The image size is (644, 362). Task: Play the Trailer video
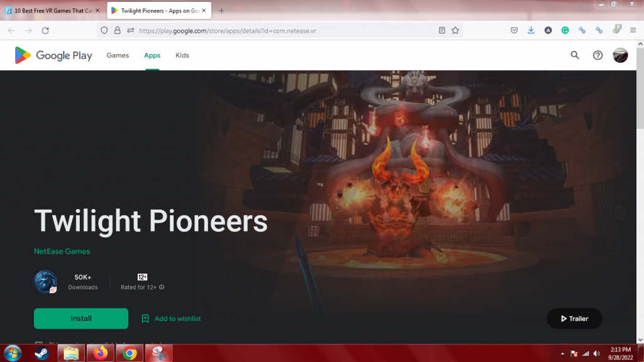[x=574, y=319]
